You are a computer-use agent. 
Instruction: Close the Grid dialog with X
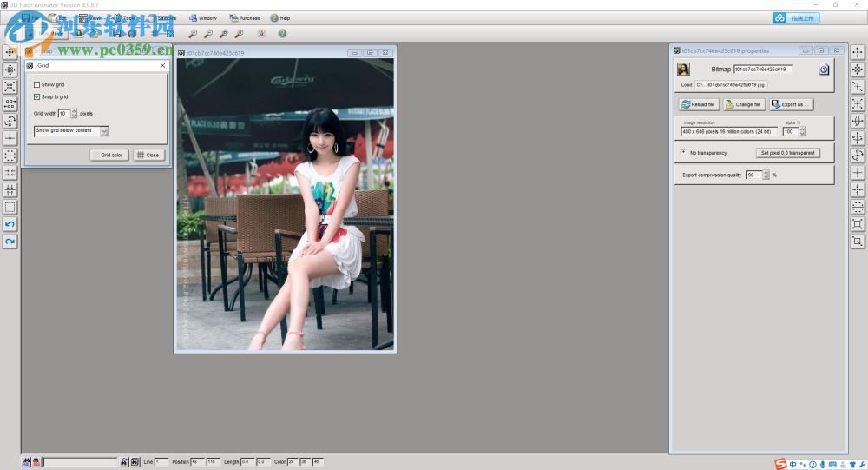[163, 65]
